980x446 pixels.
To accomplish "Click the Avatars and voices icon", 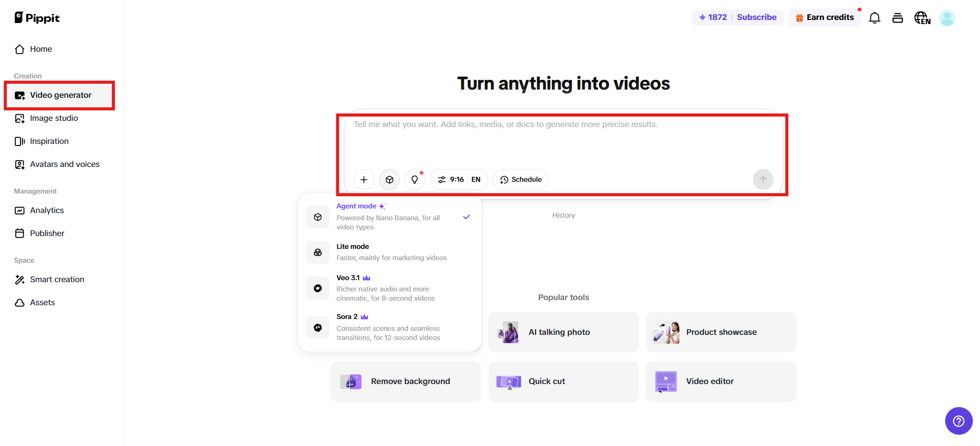I will pyautogui.click(x=19, y=164).
